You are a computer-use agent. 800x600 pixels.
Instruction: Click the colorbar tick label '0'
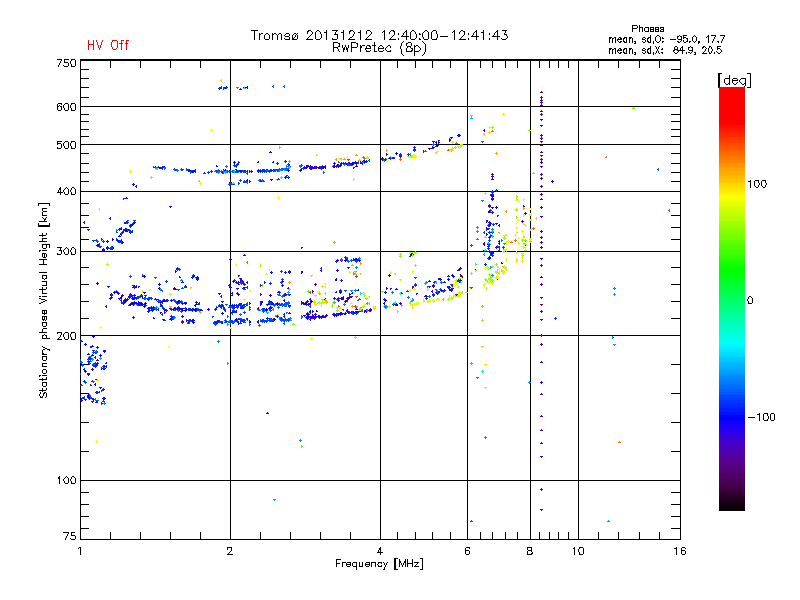click(750, 301)
